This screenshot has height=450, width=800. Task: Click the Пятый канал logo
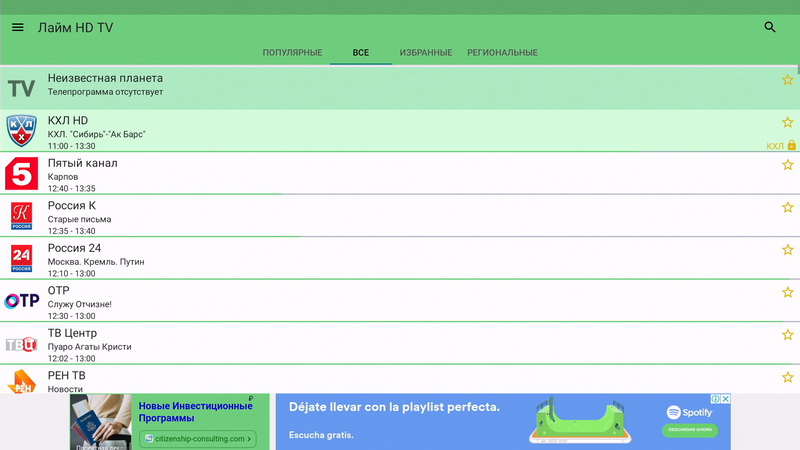tap(21, 173)
